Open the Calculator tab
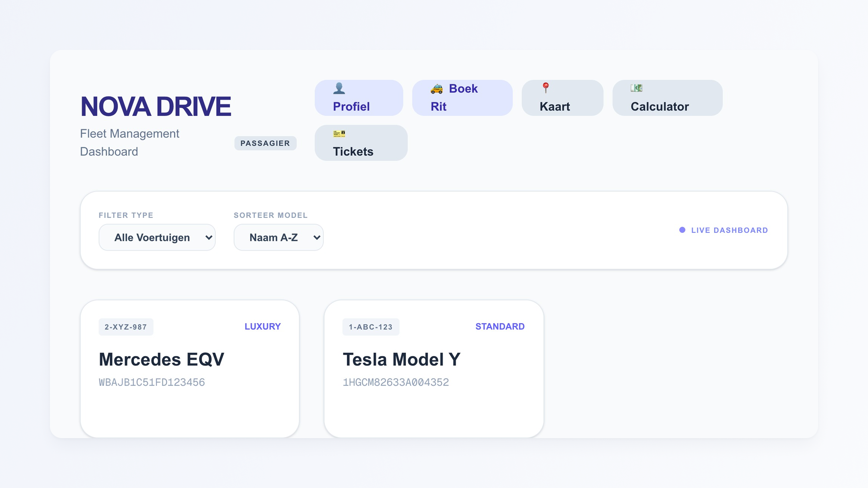The width and height of the screenshot is (868, 488). (x=667, y=98)
